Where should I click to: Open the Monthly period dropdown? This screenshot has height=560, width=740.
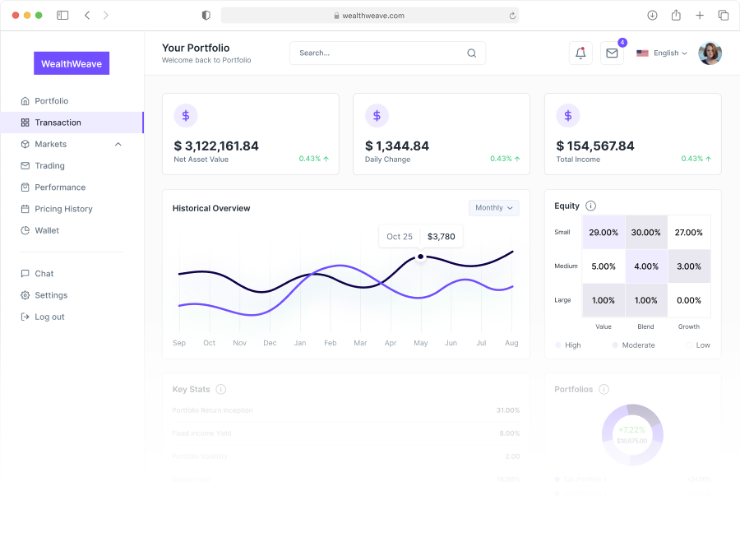point(493,208)
